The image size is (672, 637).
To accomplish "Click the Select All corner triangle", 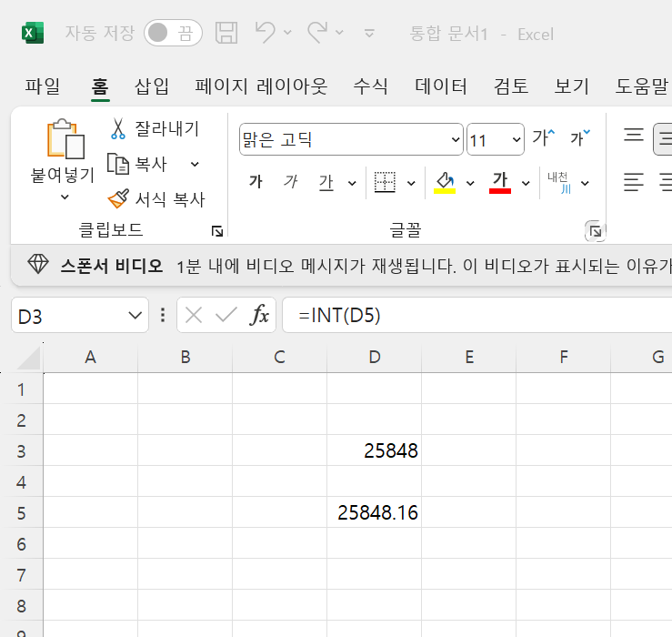I will (x=29, y=358).
